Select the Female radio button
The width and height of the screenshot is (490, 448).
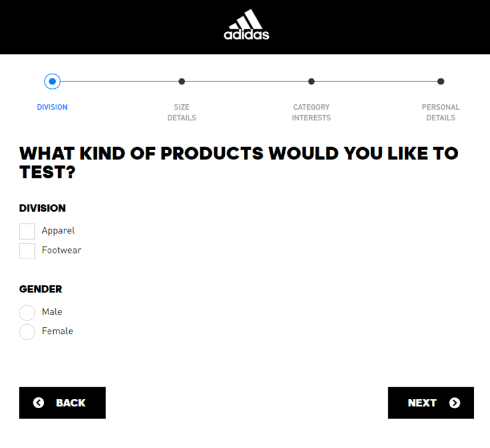[27, 332]
